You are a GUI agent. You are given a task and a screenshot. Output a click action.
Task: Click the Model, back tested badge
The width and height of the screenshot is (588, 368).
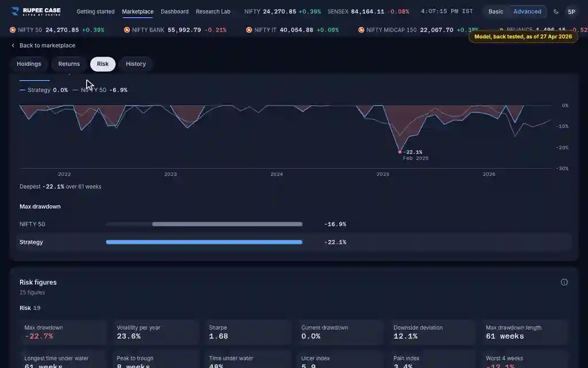point(523,36)
